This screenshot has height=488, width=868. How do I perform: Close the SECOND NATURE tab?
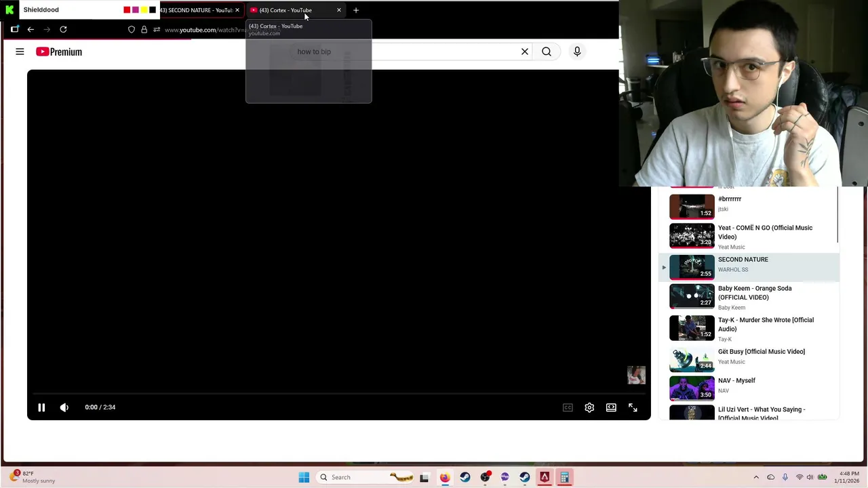(237, 10)
